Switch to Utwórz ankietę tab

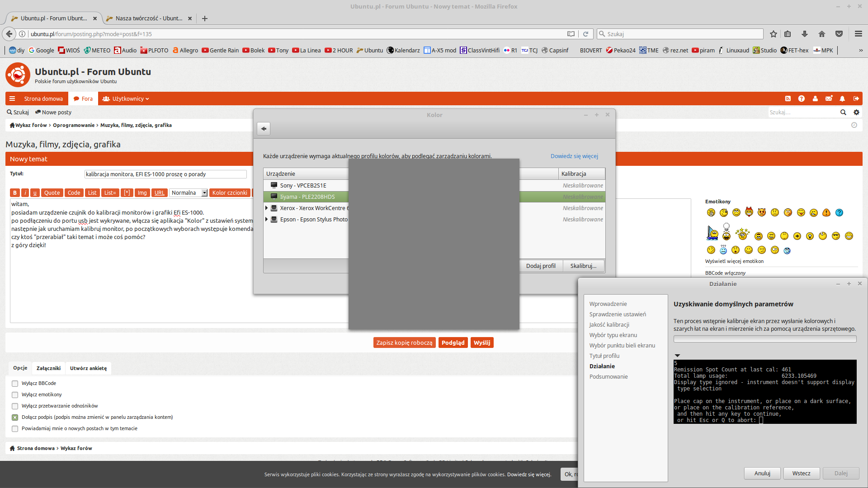click(88, 368)
